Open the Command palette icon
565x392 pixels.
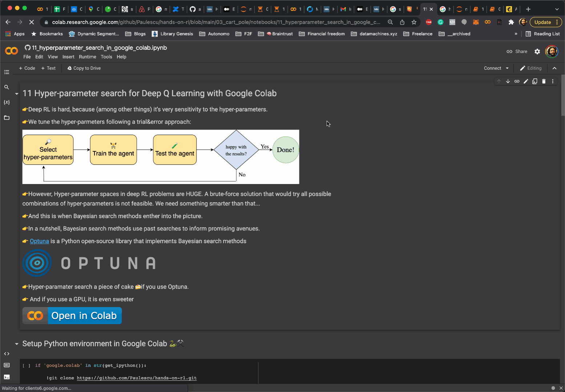7,365
